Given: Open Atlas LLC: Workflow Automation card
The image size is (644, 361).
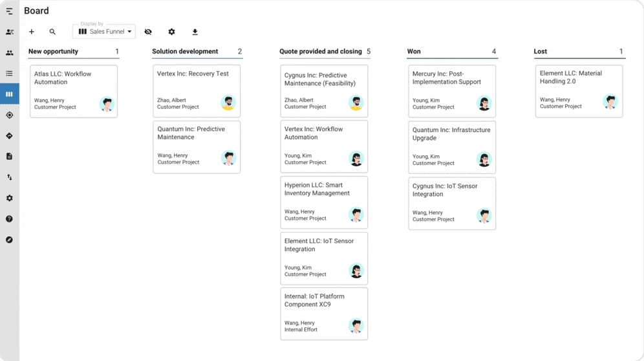Looking at the screenshot, I should [74, 91].
